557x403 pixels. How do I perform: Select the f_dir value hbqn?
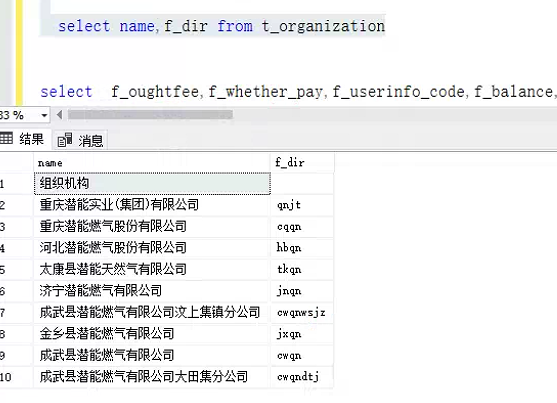click(302, 248)
